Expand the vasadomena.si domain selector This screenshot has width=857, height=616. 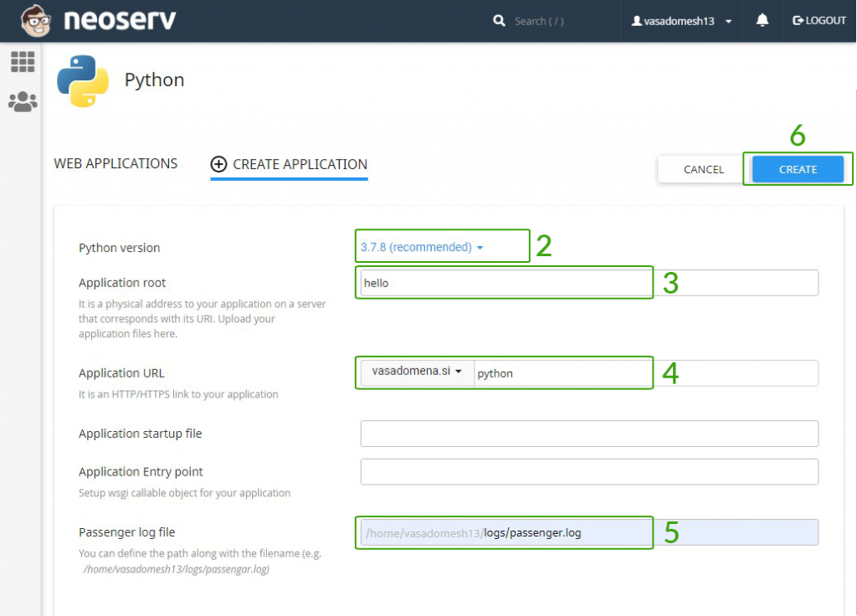pyautogui.click(x=414, y=371)
